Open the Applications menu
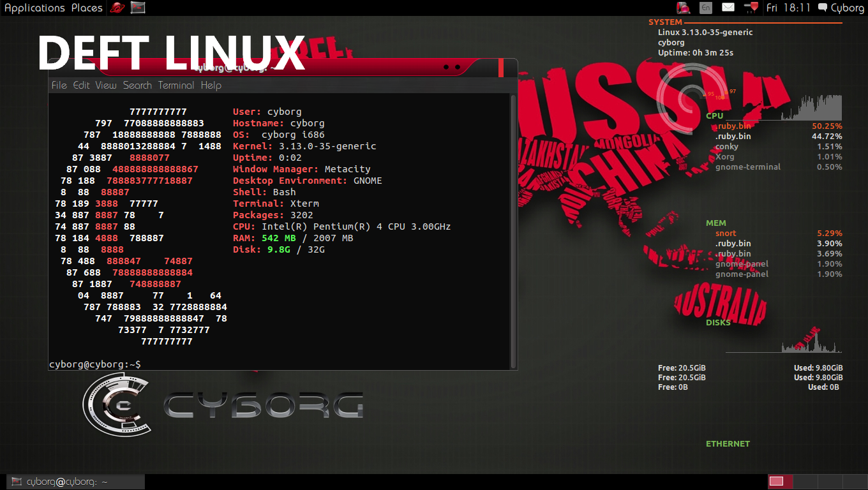The height and width of the screenshot is (490, 868). click(34, 8)
